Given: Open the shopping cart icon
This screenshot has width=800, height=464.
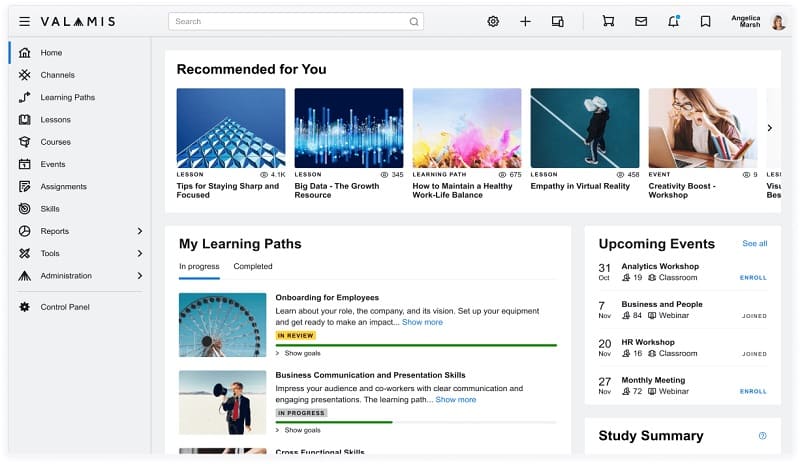Looking at the screenshot, I should 608,21.
